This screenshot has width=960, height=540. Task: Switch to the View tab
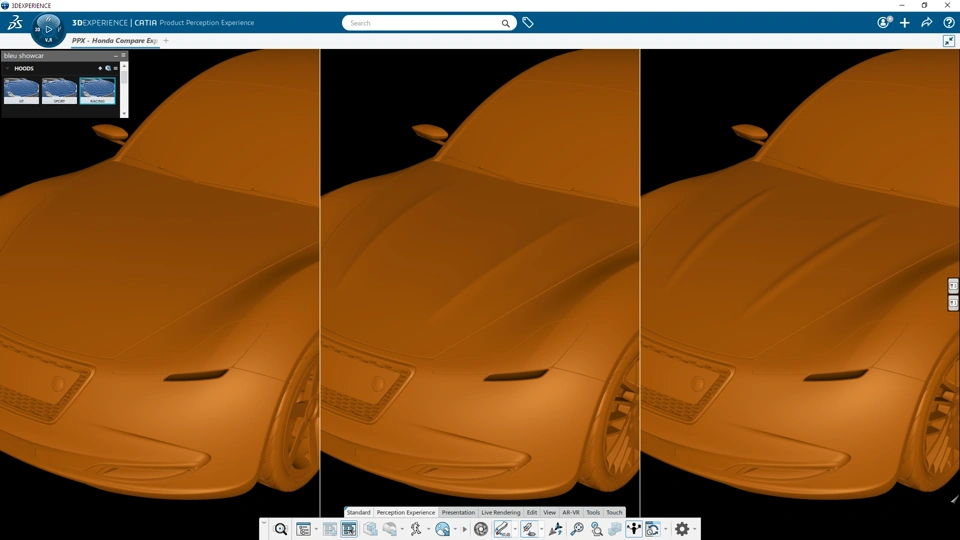tap(550, 512)
